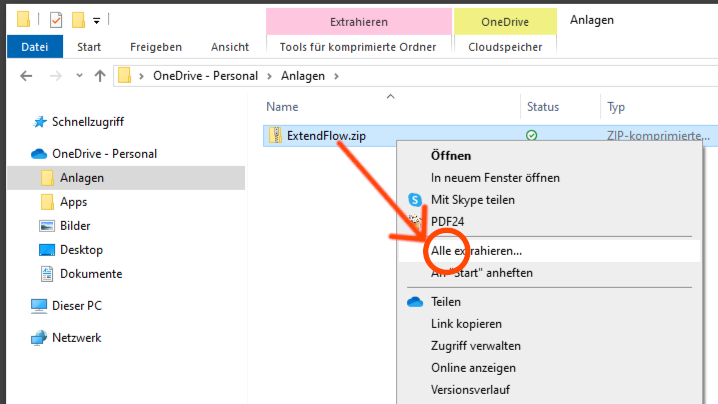Sort by the Name column header

(282, 107)
